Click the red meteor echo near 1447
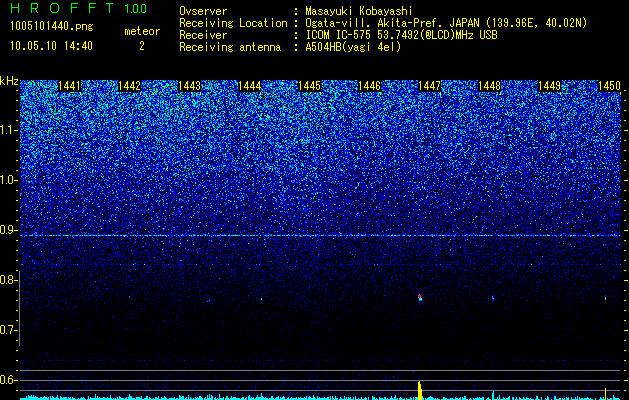Image resolution: width=629 pixels, height=400 pixels. click(420, 298)
